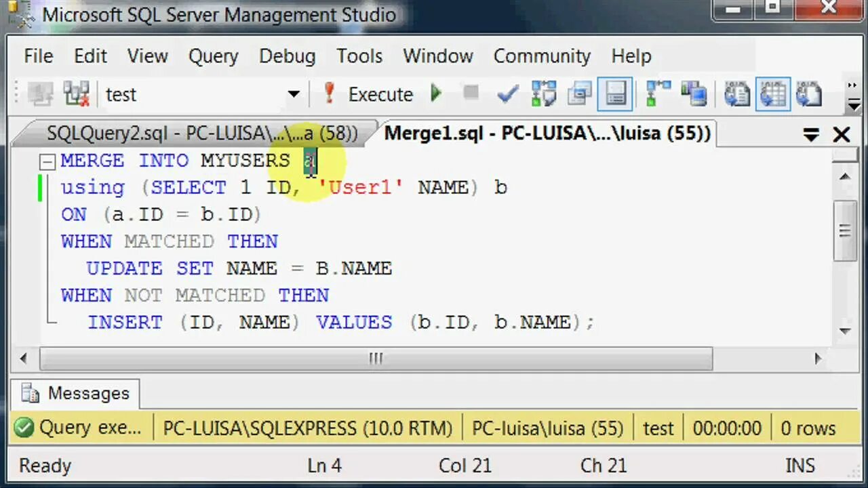Click the 'User1' string literal in the code
This screenshot has width=868, height=488.
(x=359, y=187)
